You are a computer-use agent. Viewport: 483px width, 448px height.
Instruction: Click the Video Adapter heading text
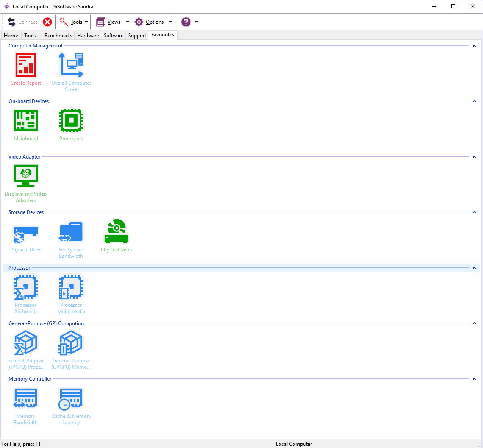tap(24, 157)
